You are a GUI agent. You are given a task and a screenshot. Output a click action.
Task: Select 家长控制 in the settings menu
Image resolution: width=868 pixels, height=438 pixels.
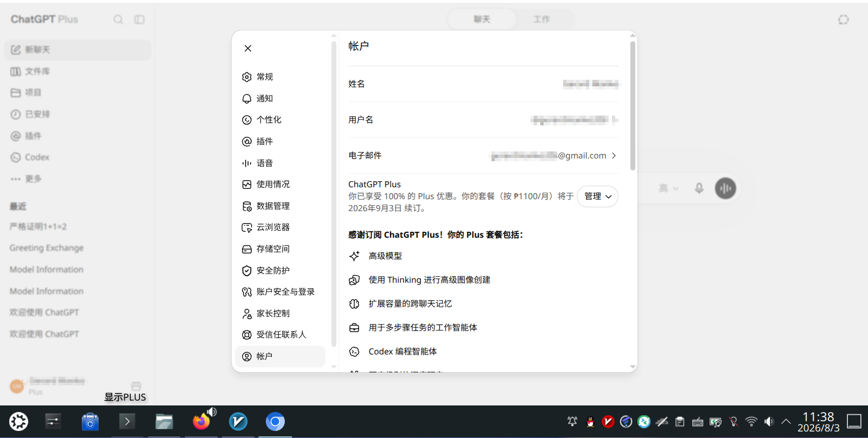(280, 314)
